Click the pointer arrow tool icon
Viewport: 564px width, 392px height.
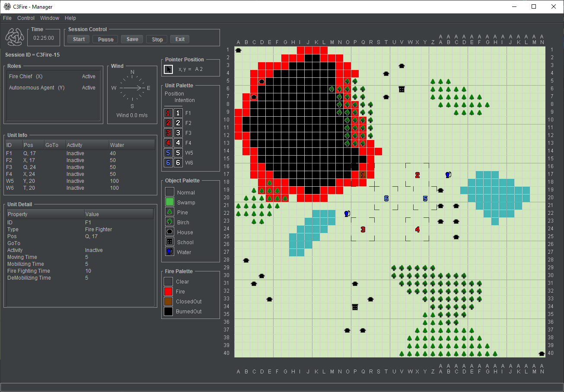click(x=169, y=69)
